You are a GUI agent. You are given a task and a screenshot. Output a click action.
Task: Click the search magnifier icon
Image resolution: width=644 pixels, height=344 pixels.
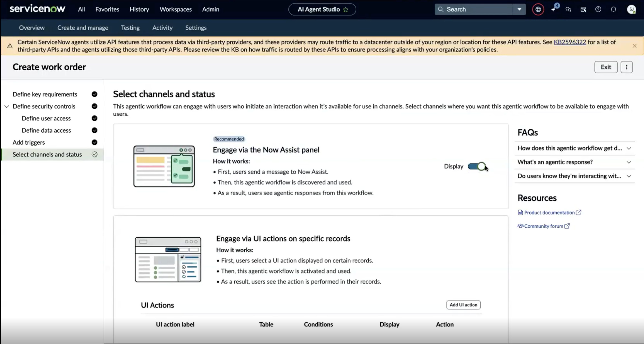tap(440, 9)
